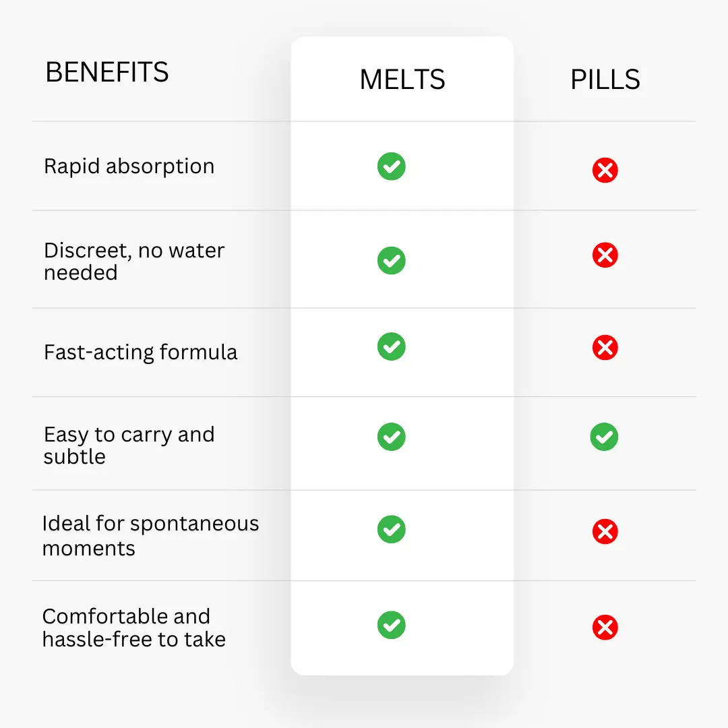Click the Rapid absorption label
This screenshot has width=728, height=728.
click(129, 166)
